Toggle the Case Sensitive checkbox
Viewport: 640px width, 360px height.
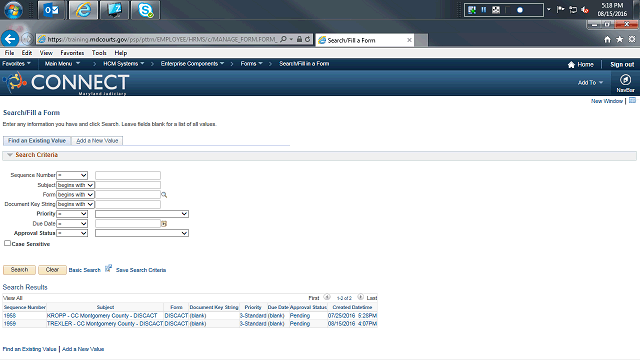7,243
